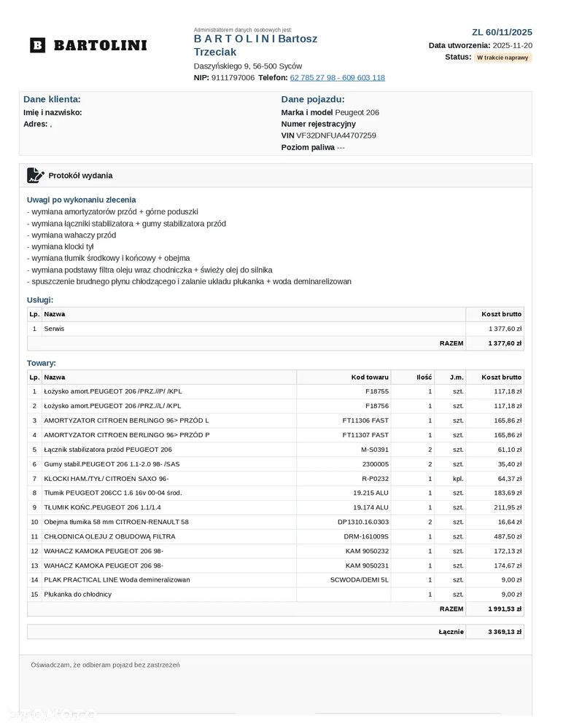Screen dimensions: 563x728
Task: Select 'PLAK PRACTICAL LINE Woda demineralizowan' row
Action: [276, 580]
